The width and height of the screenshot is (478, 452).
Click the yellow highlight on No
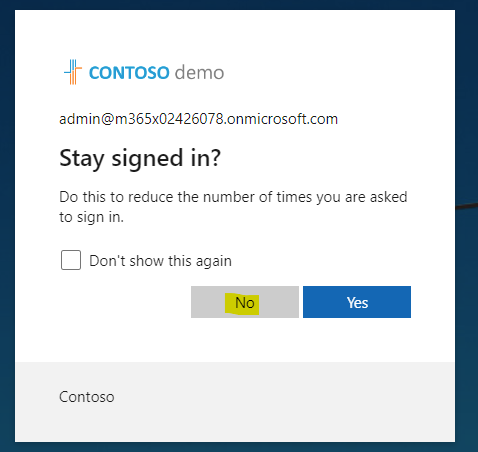coord(242,304)
